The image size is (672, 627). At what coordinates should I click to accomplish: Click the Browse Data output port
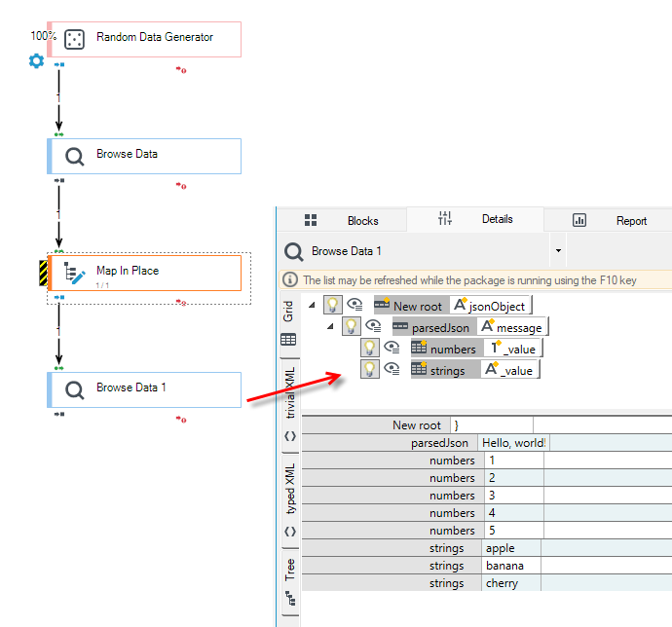[59, 180]
